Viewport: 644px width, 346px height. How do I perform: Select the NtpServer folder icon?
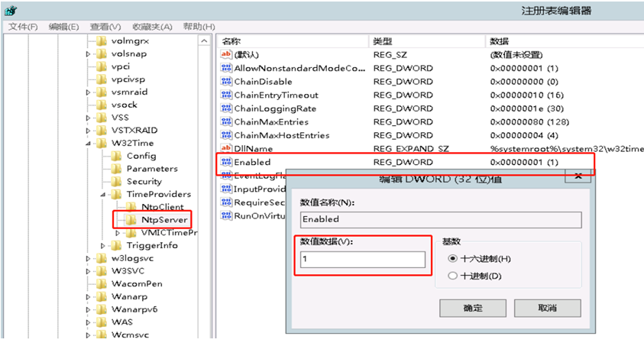pos(131,219)
